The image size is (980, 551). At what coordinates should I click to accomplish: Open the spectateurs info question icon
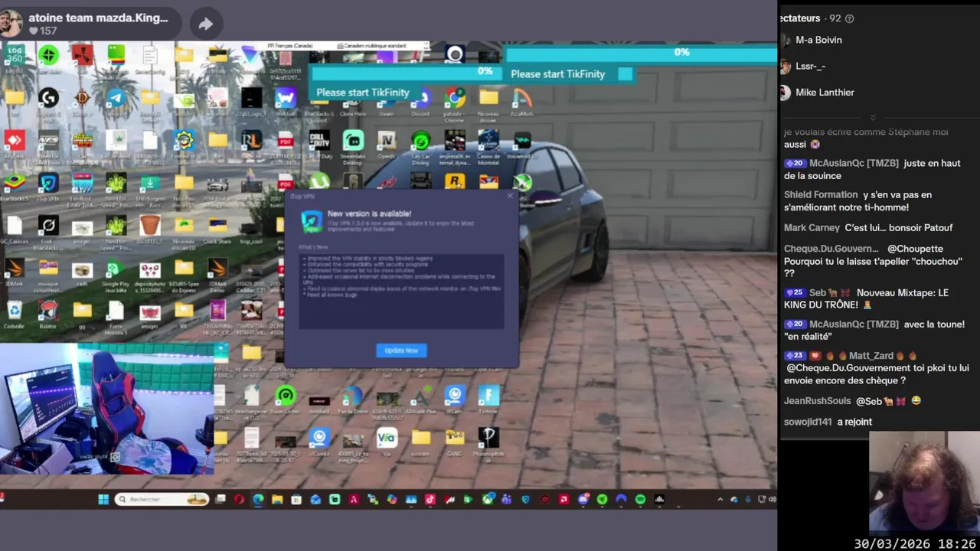click(849, 18)
